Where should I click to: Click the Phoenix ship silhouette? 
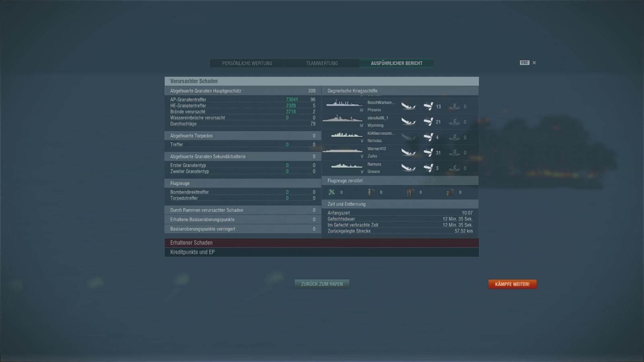344,104
